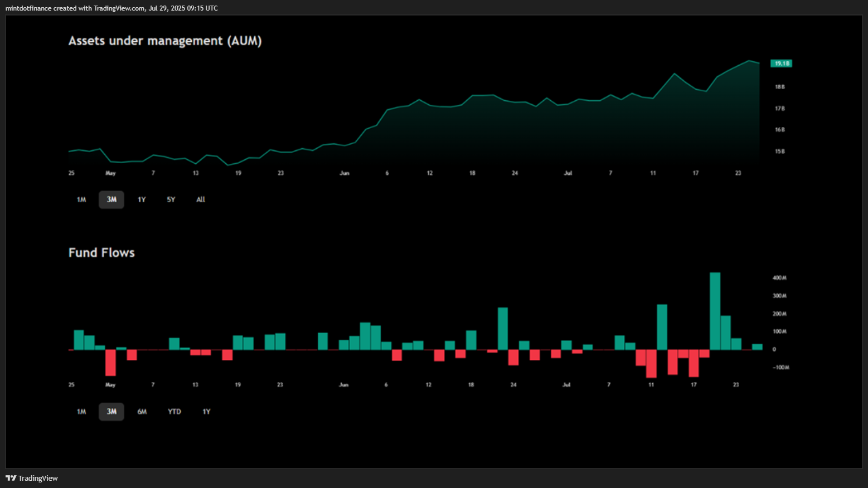Click the 100M label on Fund Flows axis

click(779, 331)
